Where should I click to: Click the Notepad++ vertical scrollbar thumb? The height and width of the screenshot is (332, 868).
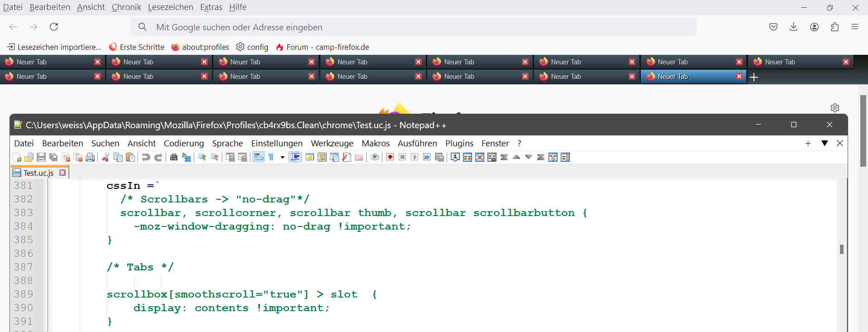(x=842, y=249)
